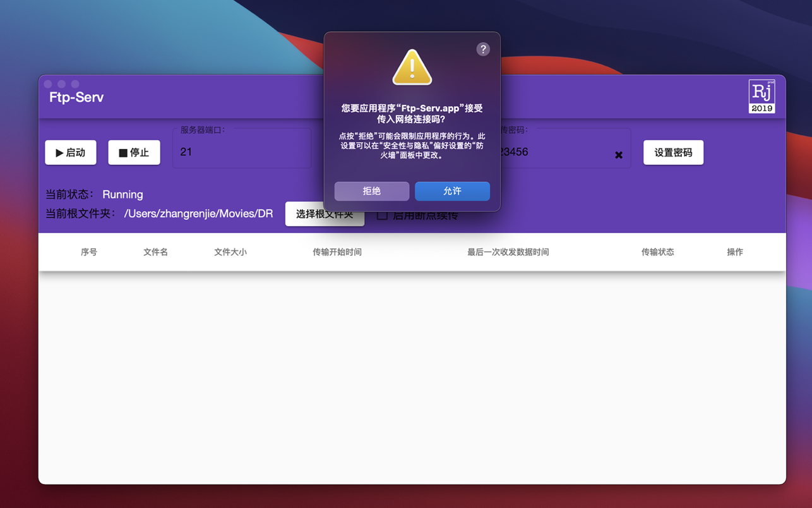Viewport: 812px width, 508px height.
Task: Click the window's middle minimize dot
Action: point(61,83)
